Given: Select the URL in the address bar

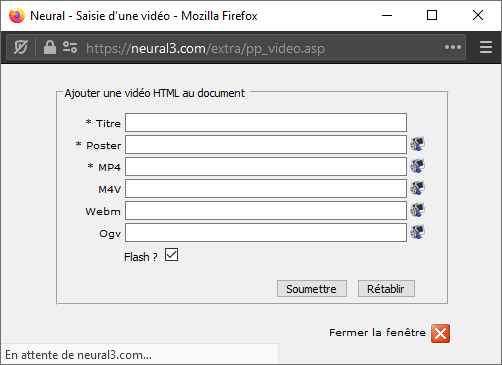Looking at the screenshot, I should (205, 49).
